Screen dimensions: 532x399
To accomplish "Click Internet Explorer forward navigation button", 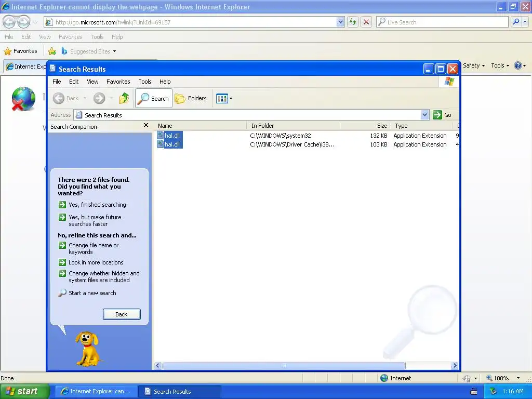I will (x=23, y=22).
